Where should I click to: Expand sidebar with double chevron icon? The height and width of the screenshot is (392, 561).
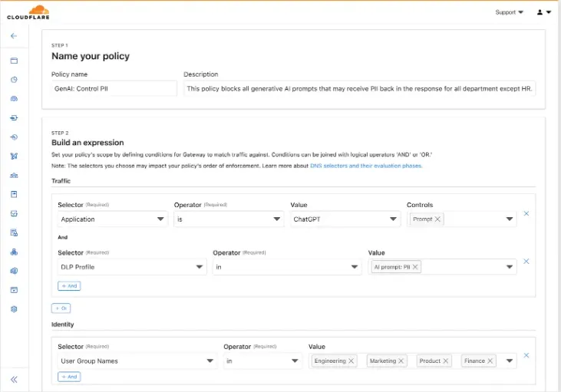[14, 379]
